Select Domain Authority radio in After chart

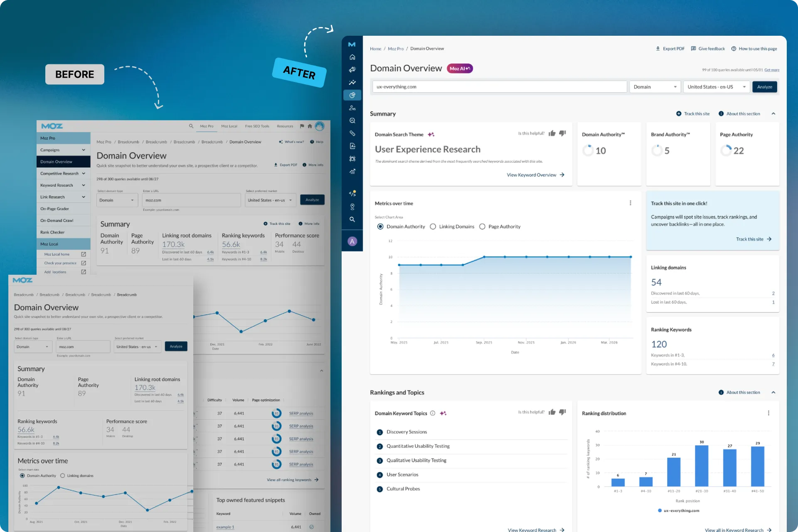[x=380, y=227]
